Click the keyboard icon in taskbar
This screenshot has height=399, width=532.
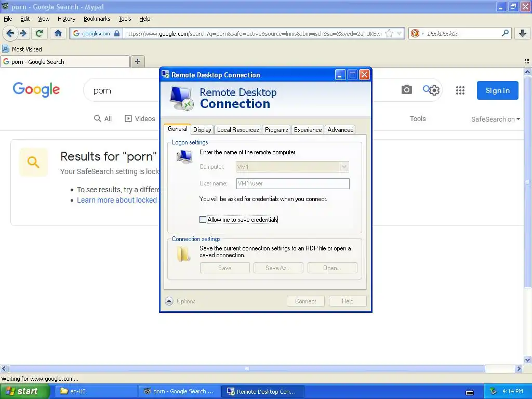(470, 392)
